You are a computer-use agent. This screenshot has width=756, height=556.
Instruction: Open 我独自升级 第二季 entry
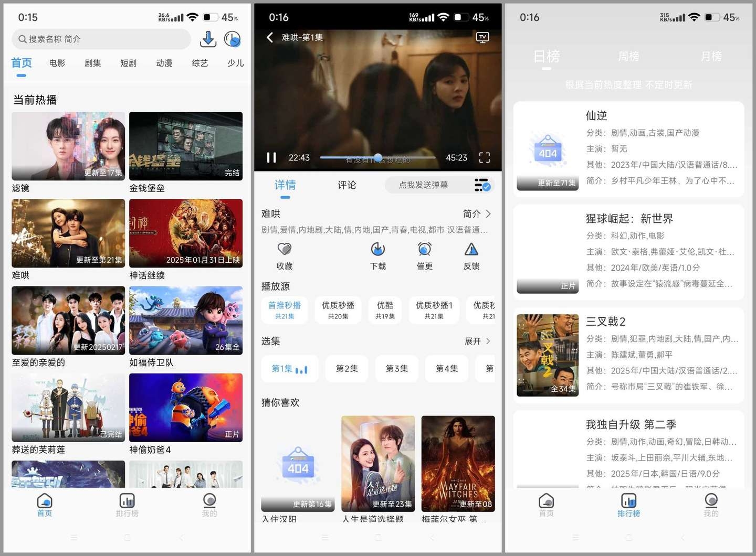point(629,450)
